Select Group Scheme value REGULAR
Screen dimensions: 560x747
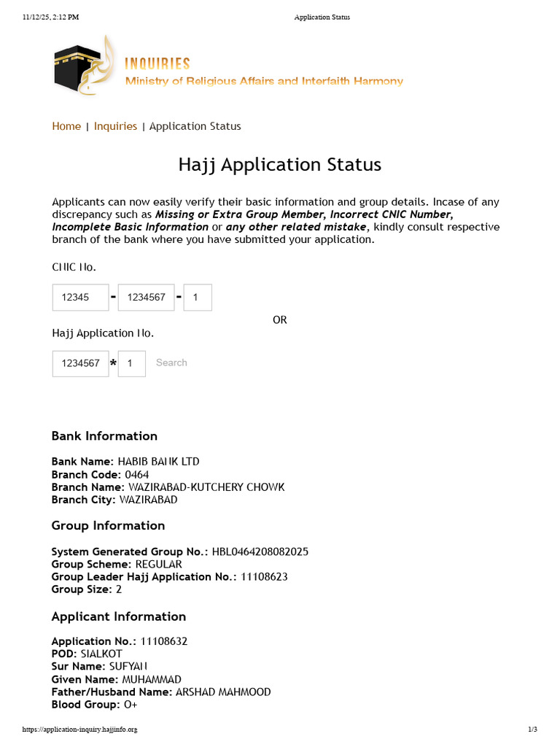pyautogui.click(x=158, y=564)
